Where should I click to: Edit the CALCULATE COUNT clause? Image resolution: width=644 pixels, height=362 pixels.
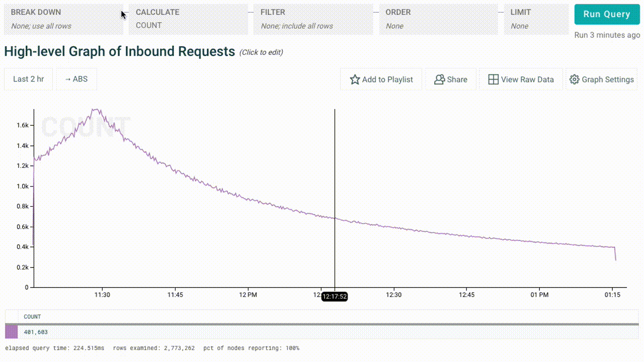[188, 20]
